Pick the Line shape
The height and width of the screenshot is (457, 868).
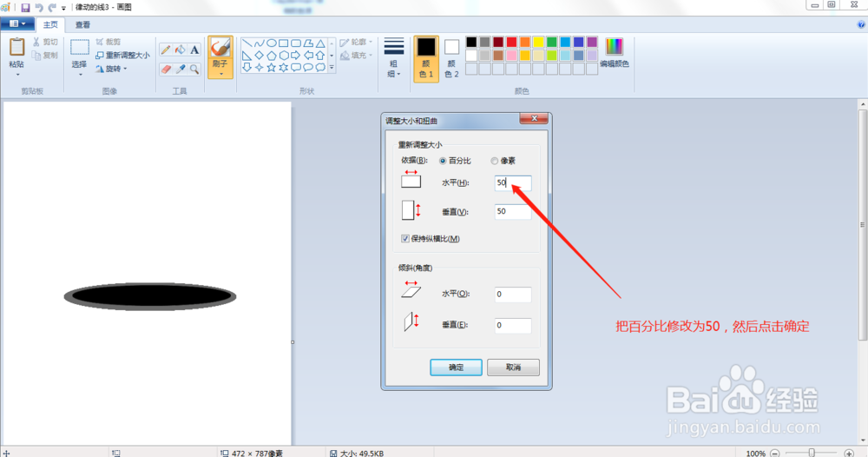(x=247, y=43)
